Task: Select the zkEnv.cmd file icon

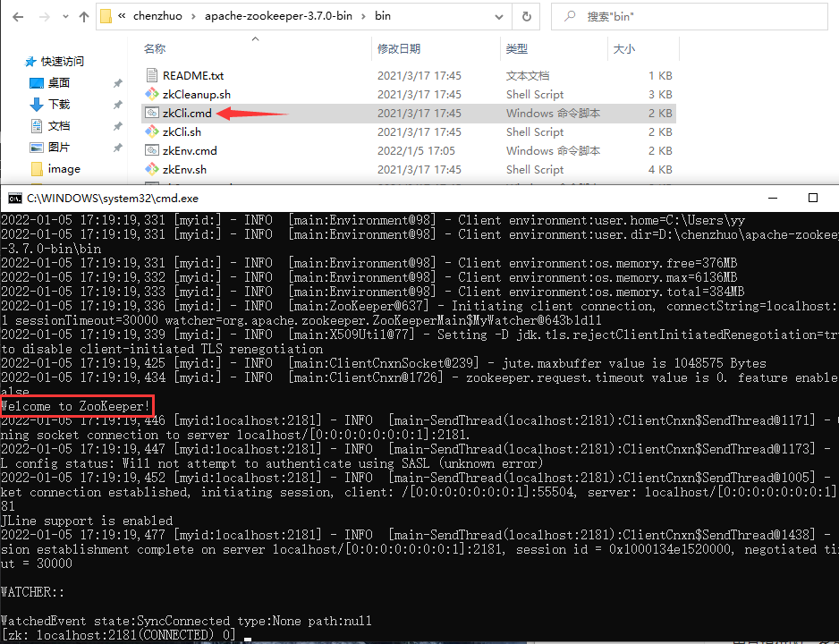Action: pyautogui.click(x=151, y=151)
